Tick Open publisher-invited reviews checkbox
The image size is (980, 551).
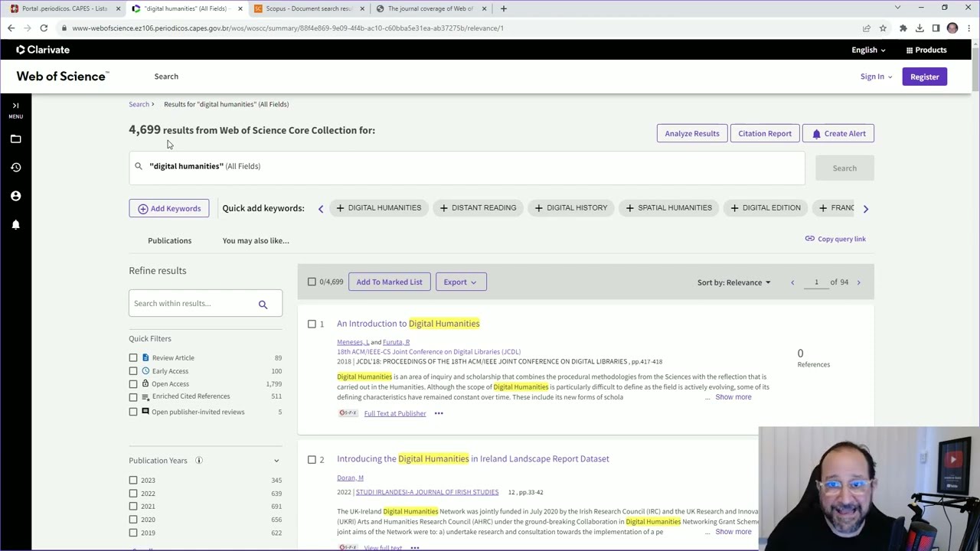pyautogui.click(x=133, y=412)
